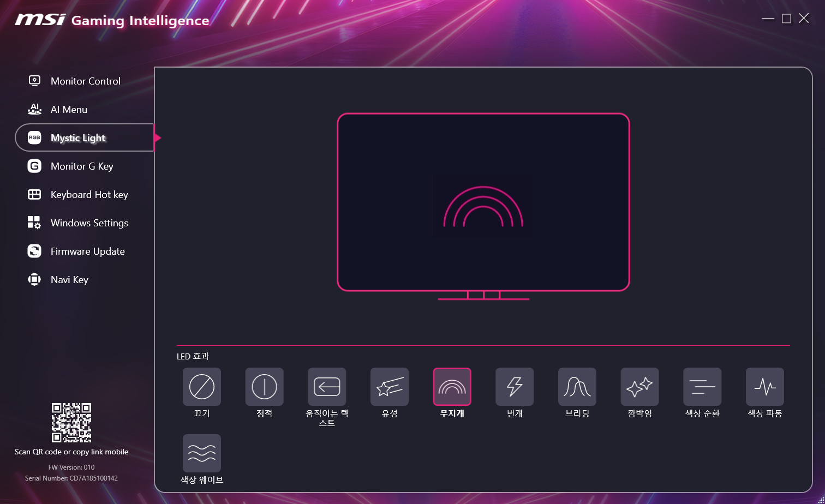Image resolution: width=825 pixels, height=504 pixels.
Task: Switch to the Mystic Light tab
Action: click(x=78, y=138)
